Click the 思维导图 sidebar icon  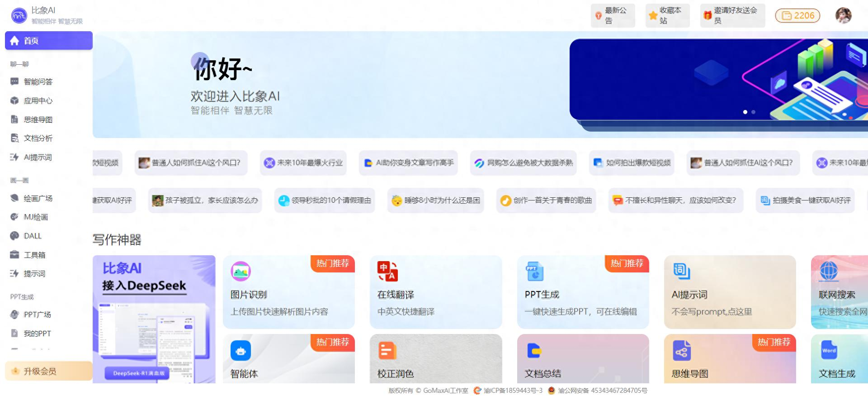coord(14,119)
